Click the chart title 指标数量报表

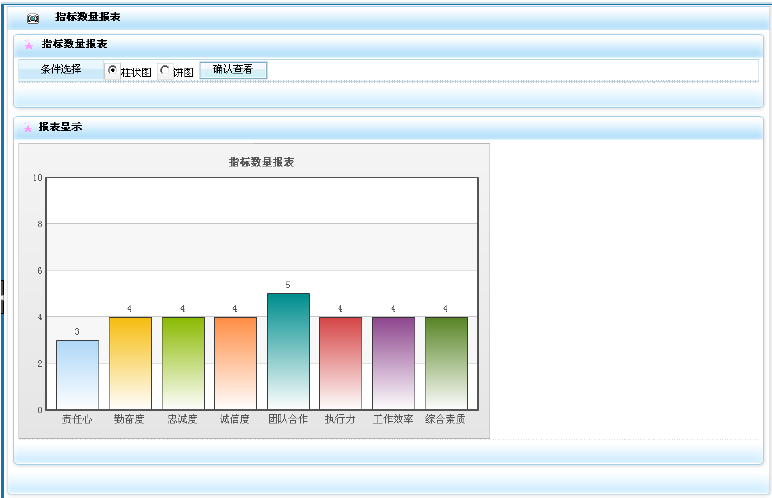261,162
